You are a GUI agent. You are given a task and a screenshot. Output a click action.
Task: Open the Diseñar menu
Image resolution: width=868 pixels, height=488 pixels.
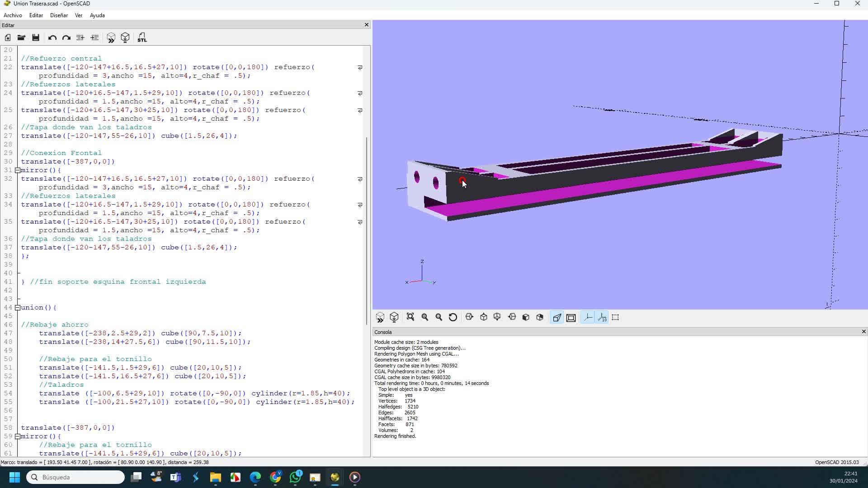point(59,15)
